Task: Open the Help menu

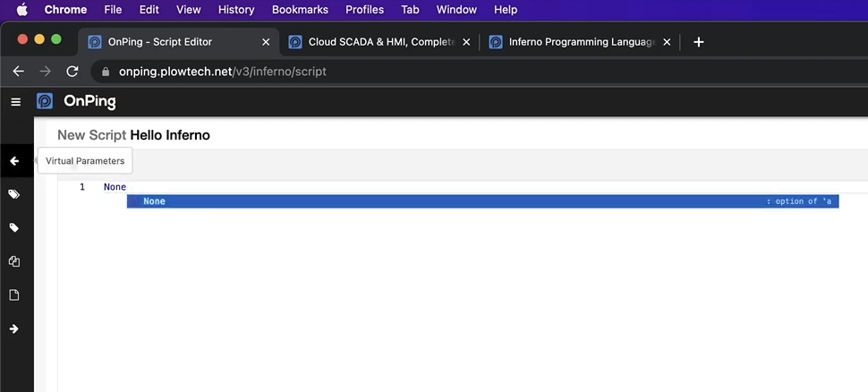Action: click(506, 10)
